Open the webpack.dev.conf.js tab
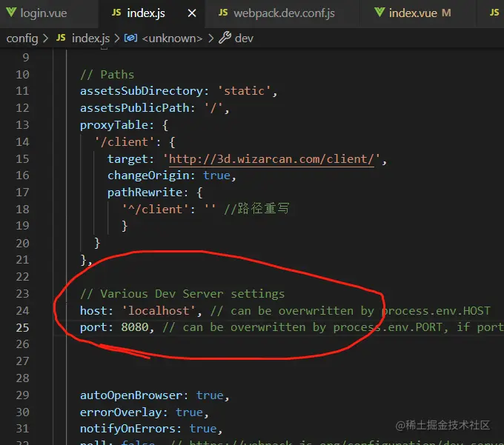 click(284, 13)
